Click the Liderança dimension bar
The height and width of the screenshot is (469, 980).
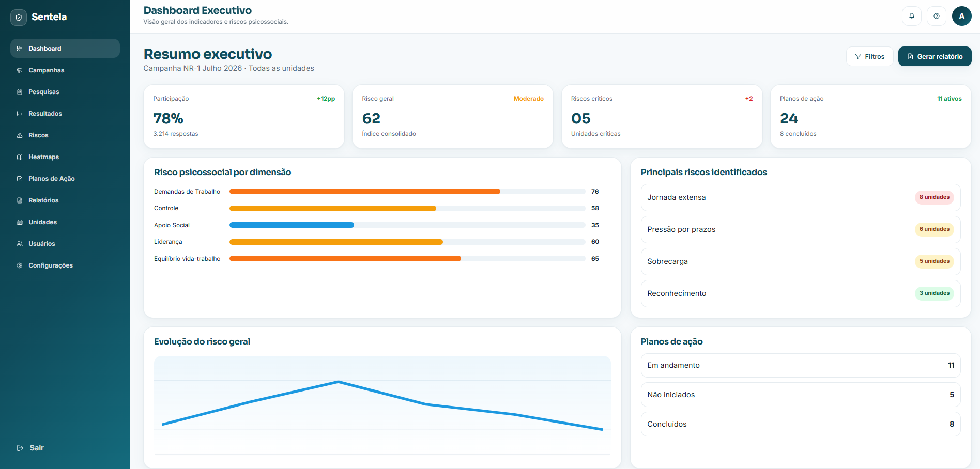coord(407,242)
